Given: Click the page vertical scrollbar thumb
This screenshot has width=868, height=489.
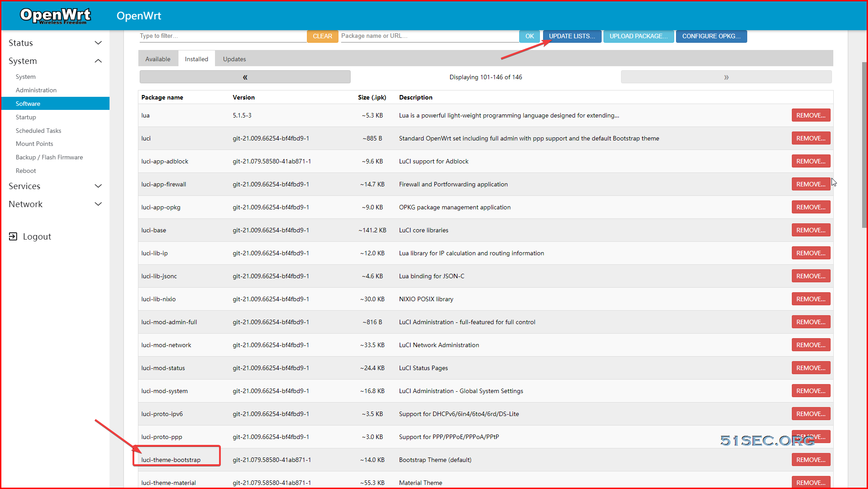Looking at the screenshot, I should [864, 145].
